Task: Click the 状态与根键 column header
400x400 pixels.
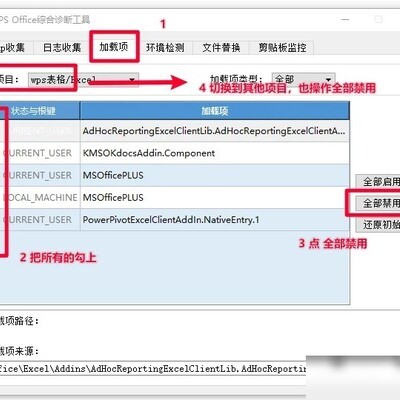Action: click(x=39, y=111)
